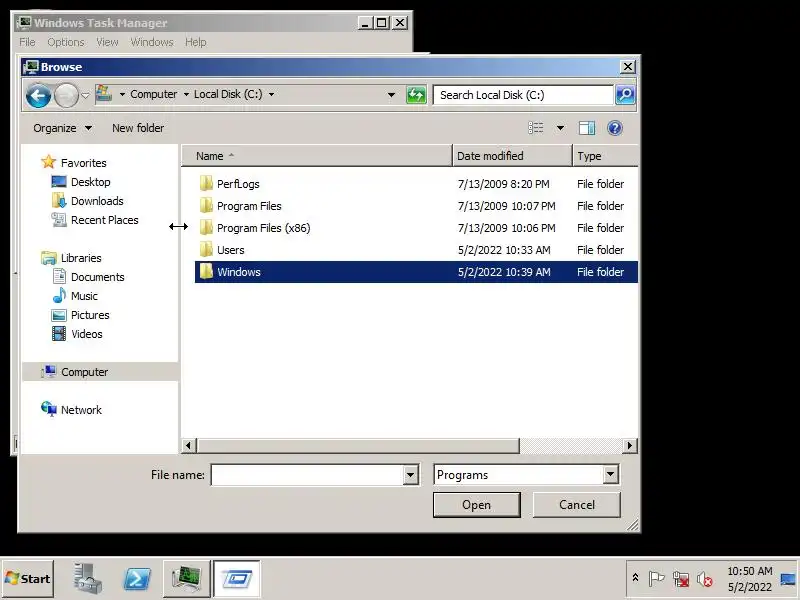
Task: Click the greyed Forward arrow button
Action: pos(66,95)
